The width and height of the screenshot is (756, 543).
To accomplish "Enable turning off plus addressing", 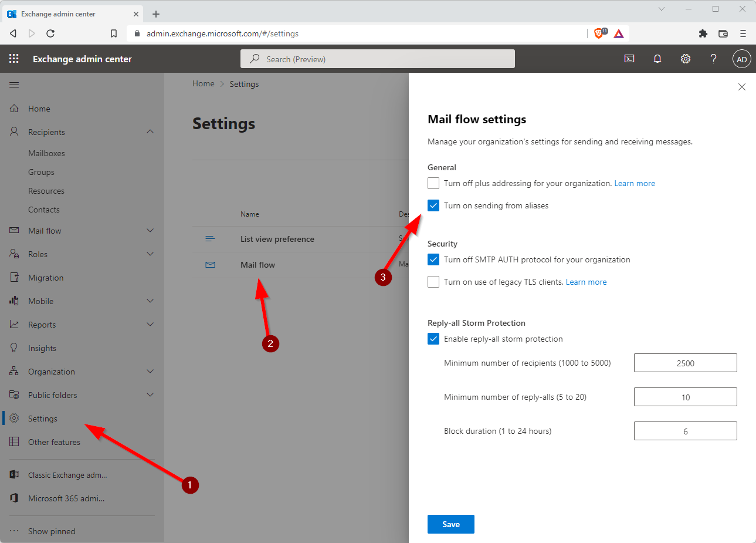I will coord(433,183).
